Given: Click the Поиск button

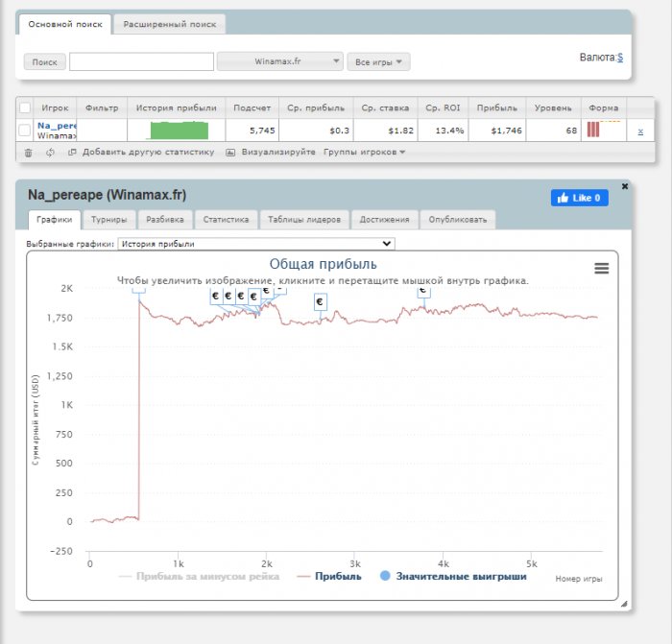Looking at the screenshot, I should (44, 62).
